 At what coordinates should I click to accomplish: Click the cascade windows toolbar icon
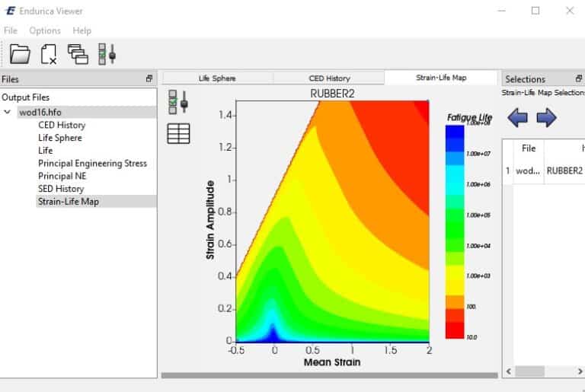tap(78, 53)
